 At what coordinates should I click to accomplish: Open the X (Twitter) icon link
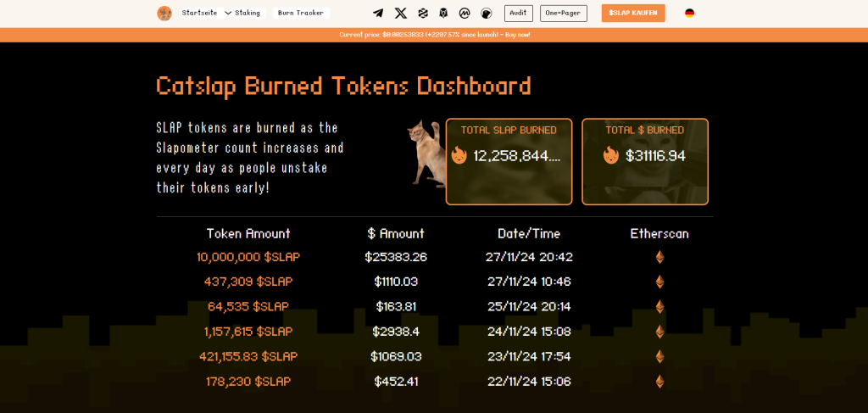click(401, 14)
